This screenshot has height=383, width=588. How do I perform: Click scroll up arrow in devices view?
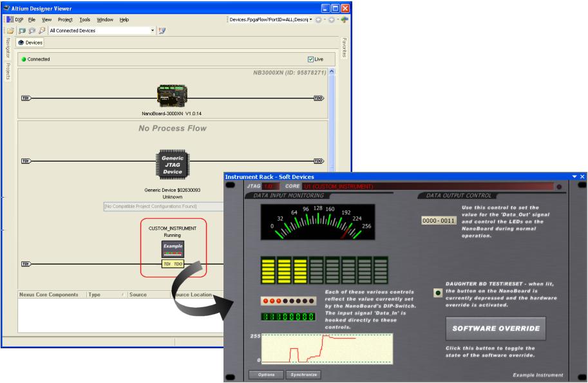(x=332, y=71)
